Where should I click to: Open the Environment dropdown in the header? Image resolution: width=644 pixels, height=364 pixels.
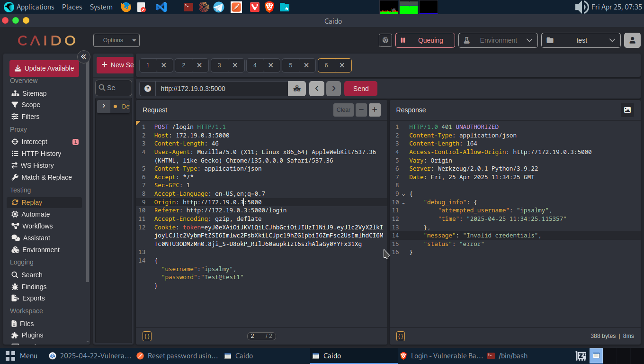[498, 40]
